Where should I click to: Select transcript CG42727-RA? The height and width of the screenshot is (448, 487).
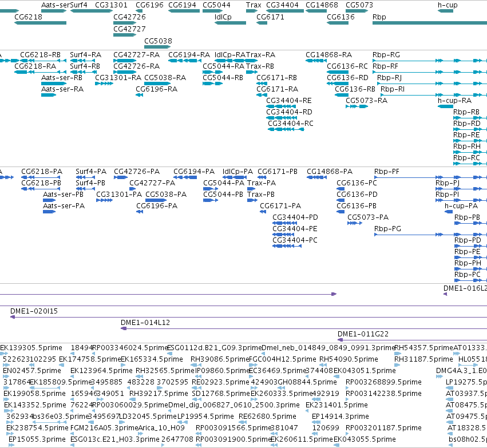pyautogui.click(x=125, y=61)
